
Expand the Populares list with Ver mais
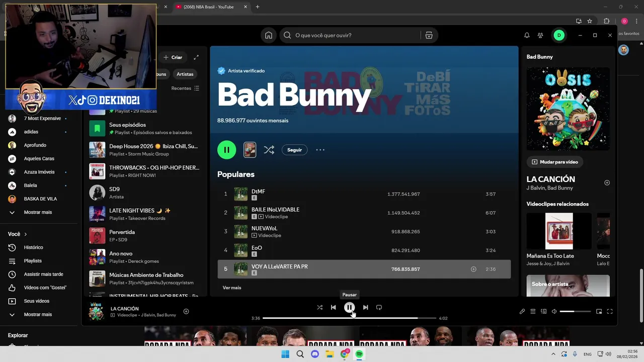click(232, 288)
